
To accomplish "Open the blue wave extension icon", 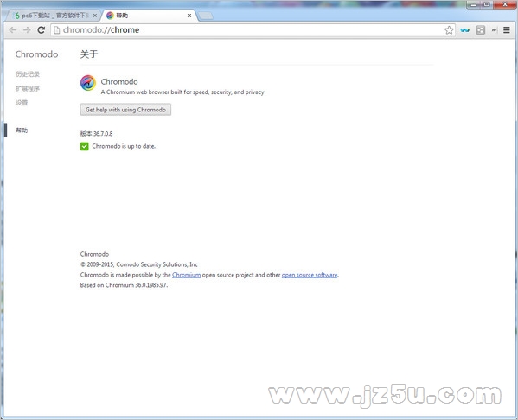I will tap(464, 30).
